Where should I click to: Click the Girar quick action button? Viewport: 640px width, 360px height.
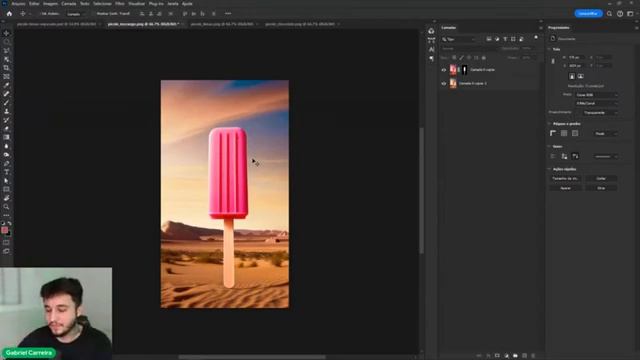[x=601, y=188]
